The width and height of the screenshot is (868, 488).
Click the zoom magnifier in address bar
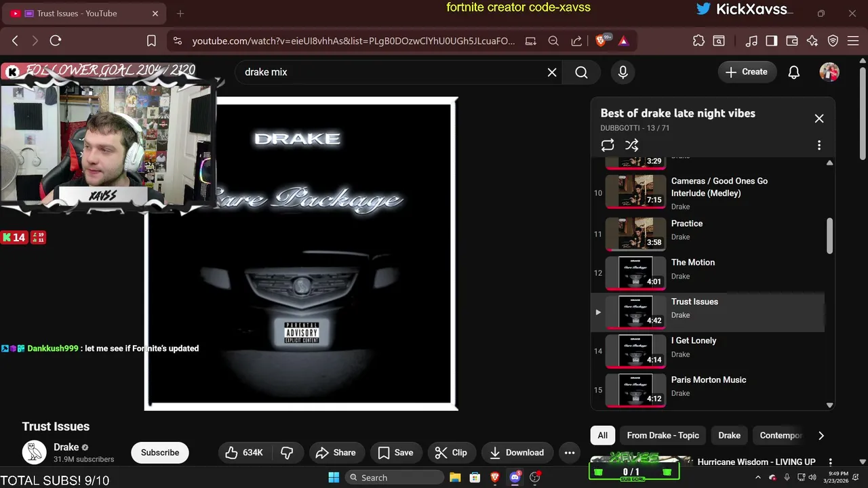coord(553,41)
